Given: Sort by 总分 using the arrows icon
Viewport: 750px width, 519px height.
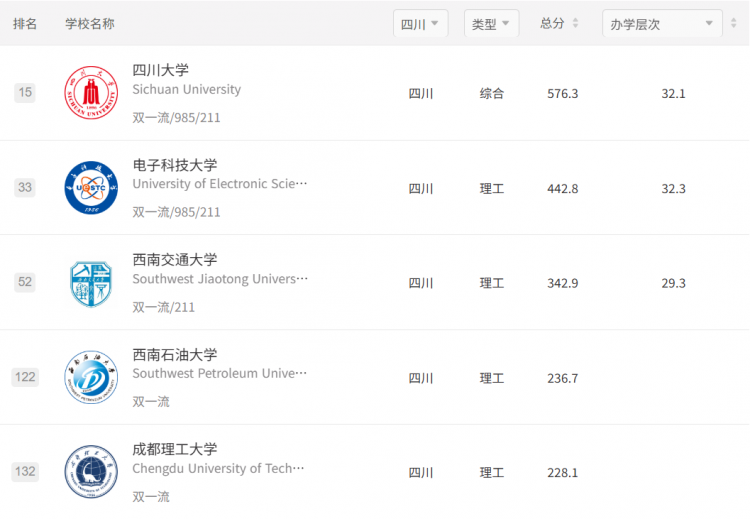Looking at the screenshot, I should 575,23.
